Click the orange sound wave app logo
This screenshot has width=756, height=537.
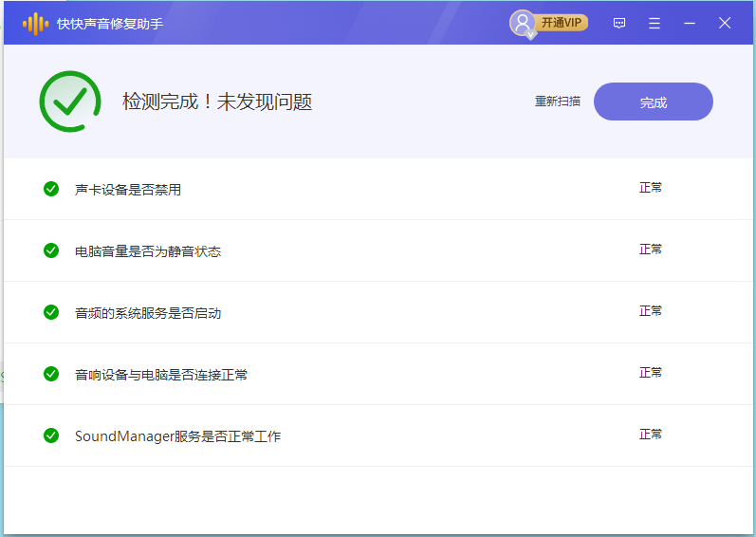click(35, 24)
